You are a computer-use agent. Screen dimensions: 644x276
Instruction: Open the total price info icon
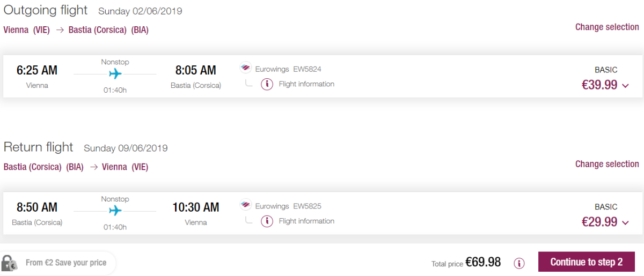click(519, 263)
